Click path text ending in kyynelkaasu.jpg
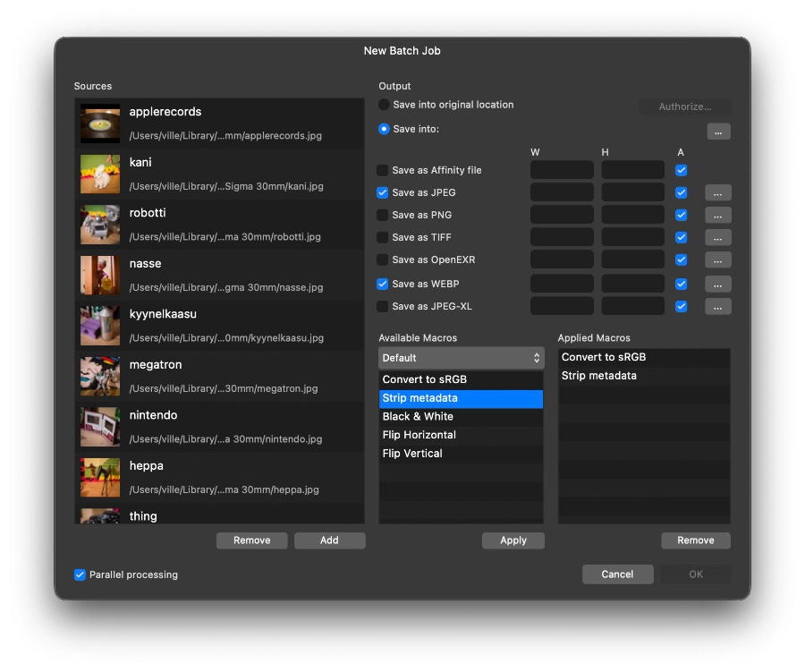 pyautogui.click(x=226, y=338)
